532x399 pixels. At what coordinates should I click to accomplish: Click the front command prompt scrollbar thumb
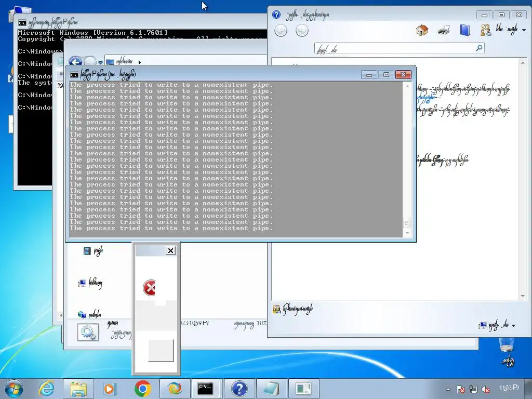click(x=407, y=223)
